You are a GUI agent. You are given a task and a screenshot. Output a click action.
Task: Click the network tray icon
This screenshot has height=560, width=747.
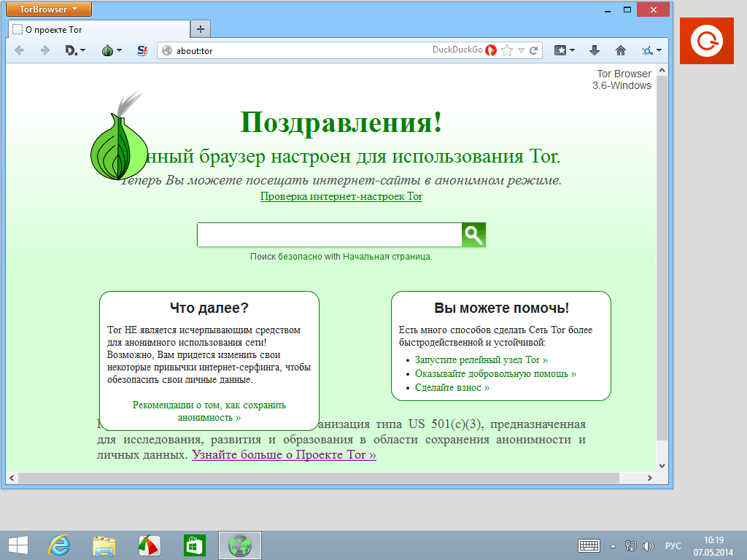(631, 545)
